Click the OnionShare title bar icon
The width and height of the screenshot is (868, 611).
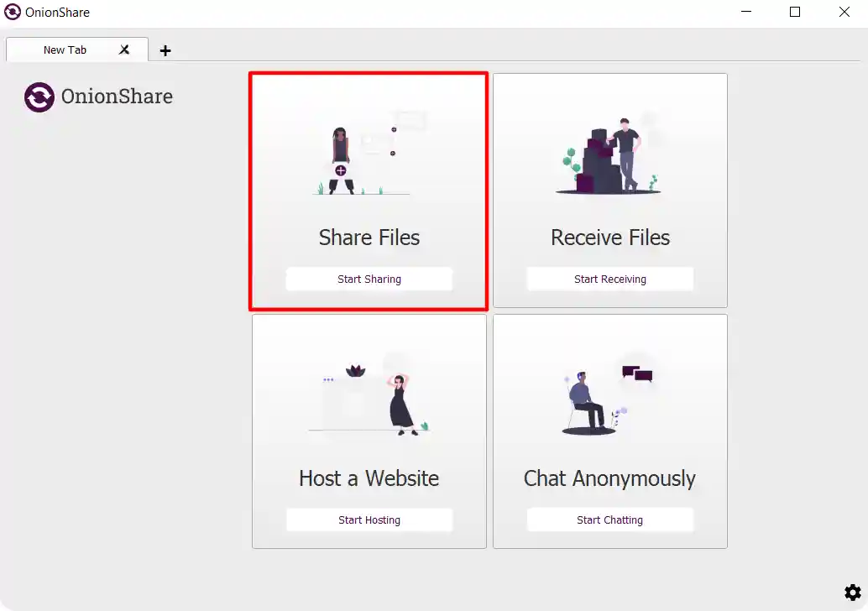tap(12, 12)
